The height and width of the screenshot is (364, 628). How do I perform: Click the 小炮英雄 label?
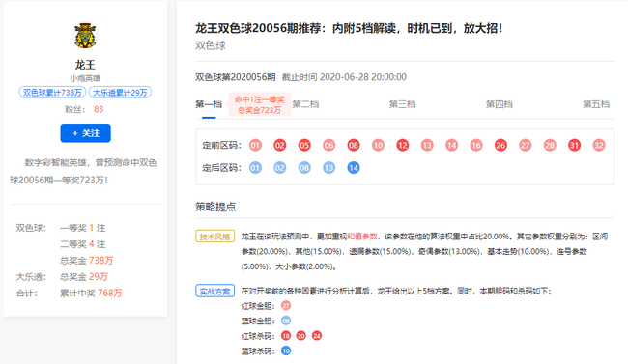click(x=85, y=78)
